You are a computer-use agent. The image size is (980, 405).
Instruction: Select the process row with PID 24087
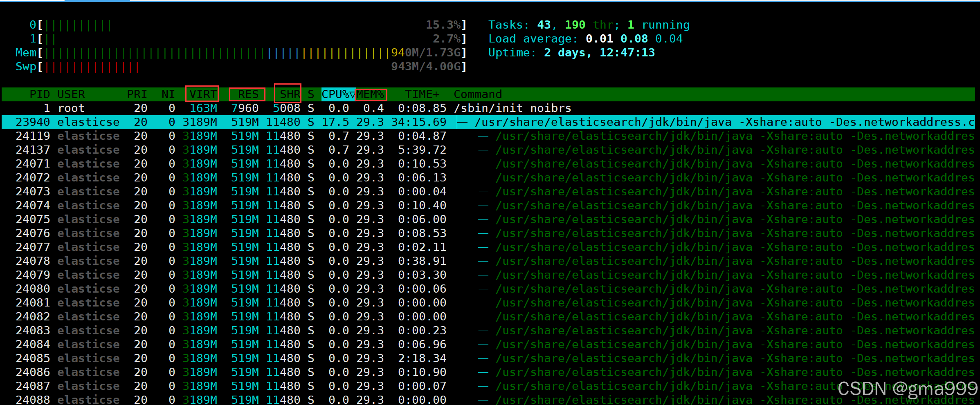[488, 386]
